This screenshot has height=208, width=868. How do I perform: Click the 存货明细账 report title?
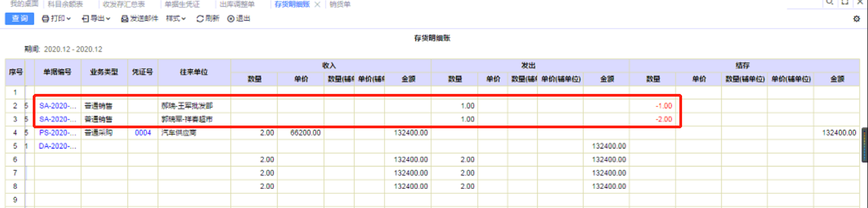pyautogui.click(x=432, y=38)
